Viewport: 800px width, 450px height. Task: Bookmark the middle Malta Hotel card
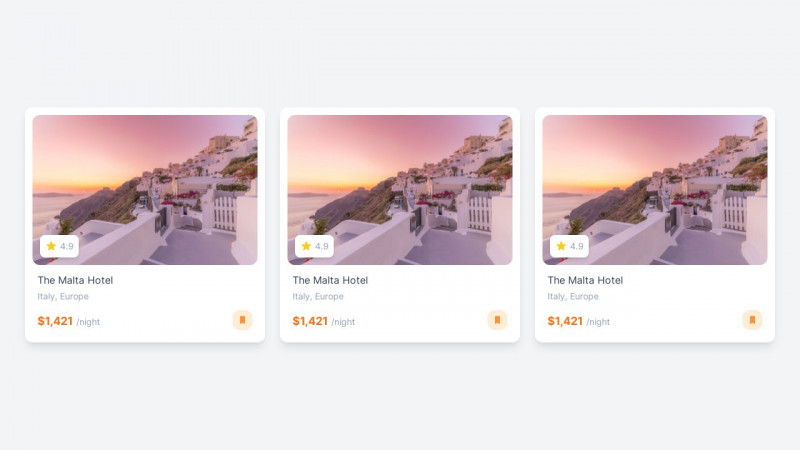(497, 320)
